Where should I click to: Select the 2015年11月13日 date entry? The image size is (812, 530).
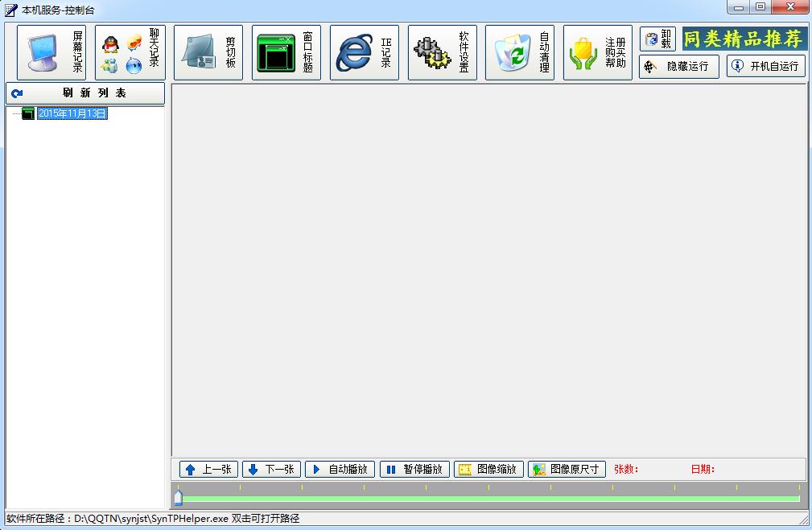point(72,114)
